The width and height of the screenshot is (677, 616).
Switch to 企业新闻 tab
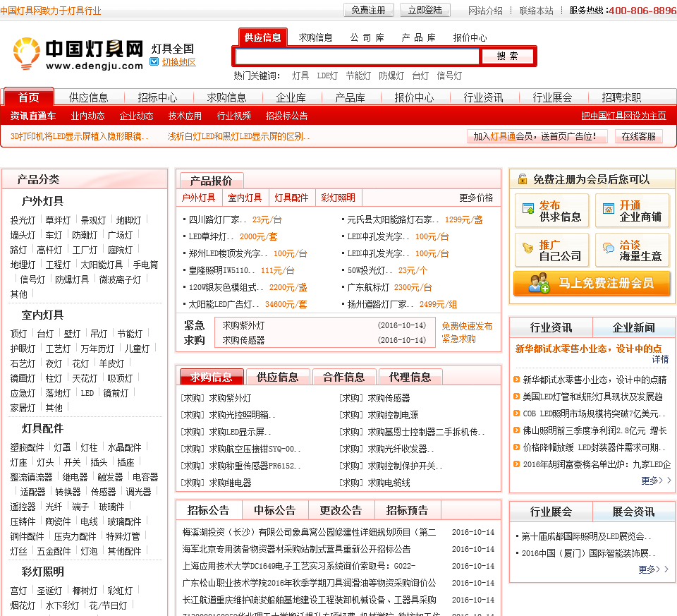click(633, 327)
